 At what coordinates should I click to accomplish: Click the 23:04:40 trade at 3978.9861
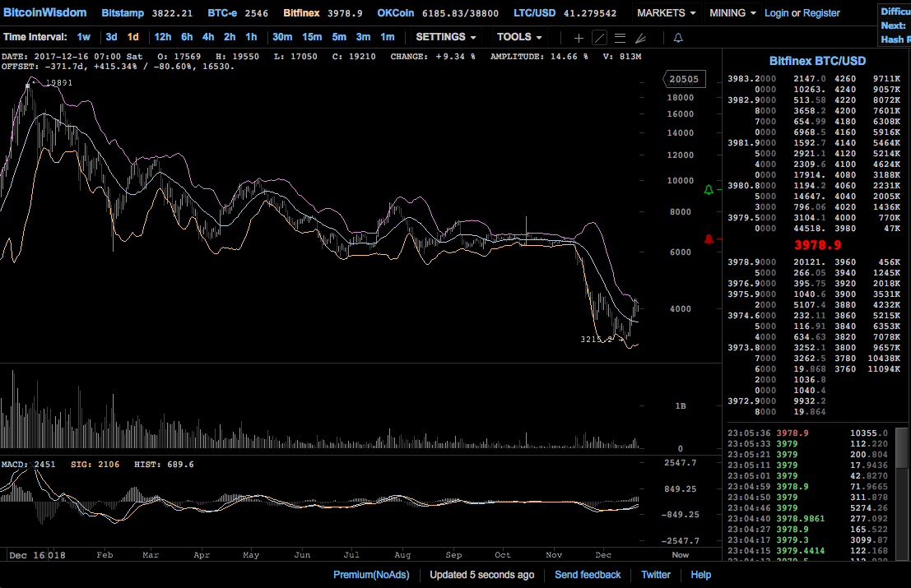point(809,518)
